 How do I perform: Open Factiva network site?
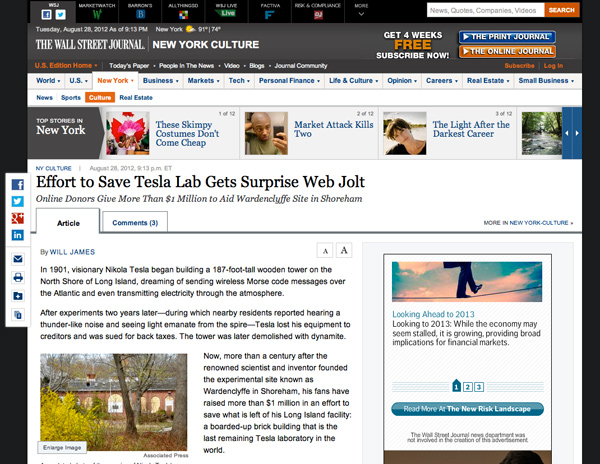(270, 11)
